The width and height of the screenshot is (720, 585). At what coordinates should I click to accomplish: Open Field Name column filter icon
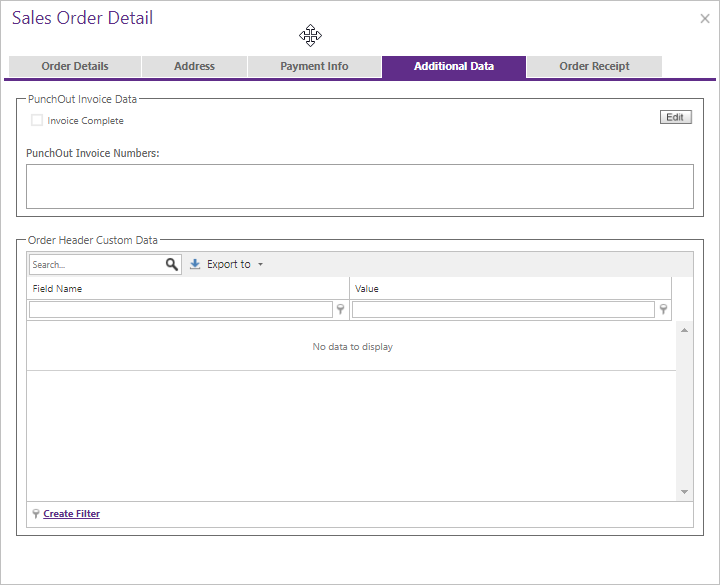(340, 310)
